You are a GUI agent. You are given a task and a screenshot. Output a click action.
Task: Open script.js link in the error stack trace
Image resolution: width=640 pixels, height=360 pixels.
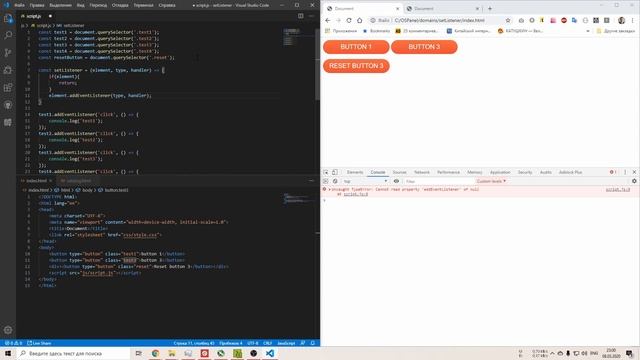pos(356,194)
